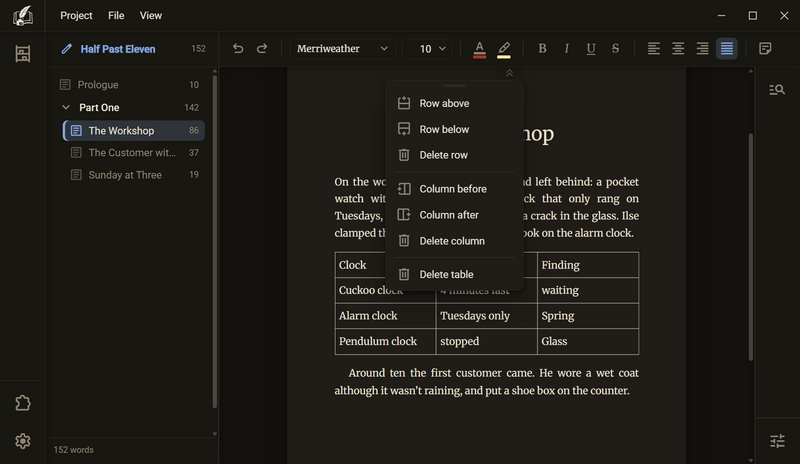Select The Workshop scene
Screen dimensions: 800x464
(x=134, y=131)
